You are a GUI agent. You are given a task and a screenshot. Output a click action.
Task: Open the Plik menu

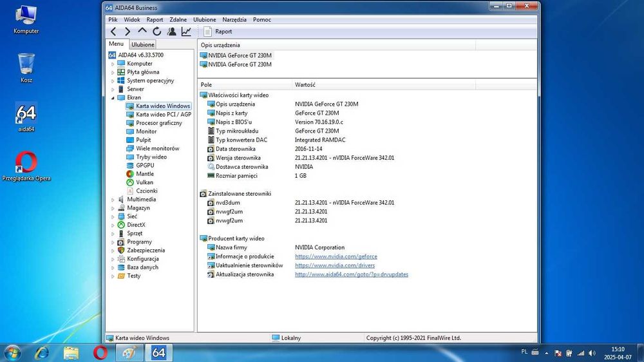pos(113,19)
